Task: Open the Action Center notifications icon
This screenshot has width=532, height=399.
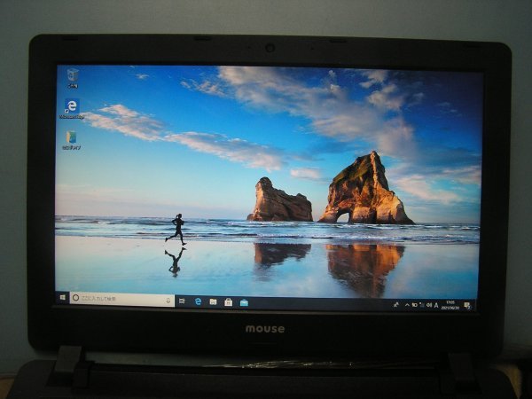Action: (x=467, y=305)
